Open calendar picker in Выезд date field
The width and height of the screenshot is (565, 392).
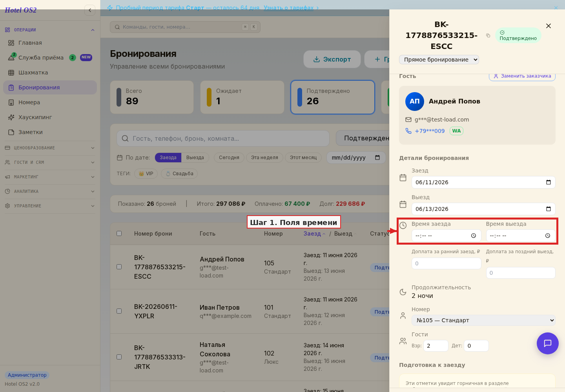click(x=549, y=209)
